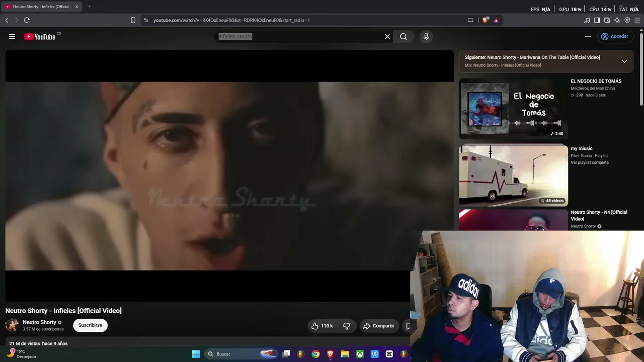Open the Brave main menu
This screenshot has width=644, height=362.
click(x=637, y=20)
